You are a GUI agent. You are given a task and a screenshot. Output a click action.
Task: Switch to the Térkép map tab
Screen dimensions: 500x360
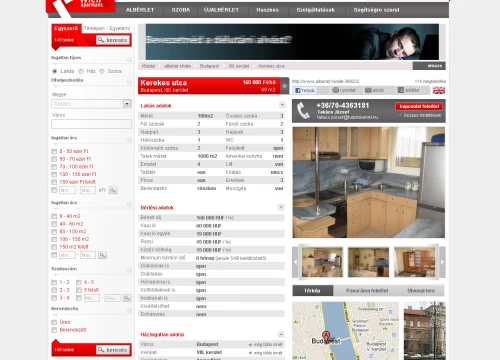312,291
